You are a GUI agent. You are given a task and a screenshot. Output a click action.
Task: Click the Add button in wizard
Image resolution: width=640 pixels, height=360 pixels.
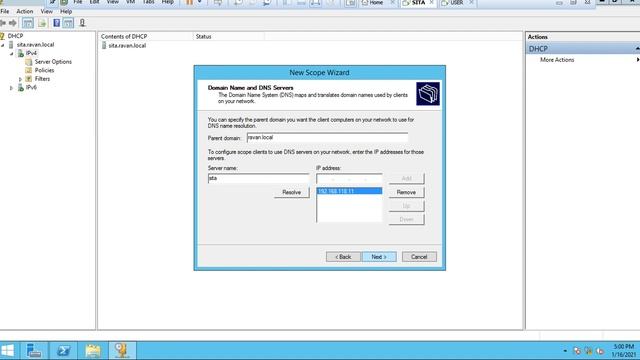[x=406, y=178]
